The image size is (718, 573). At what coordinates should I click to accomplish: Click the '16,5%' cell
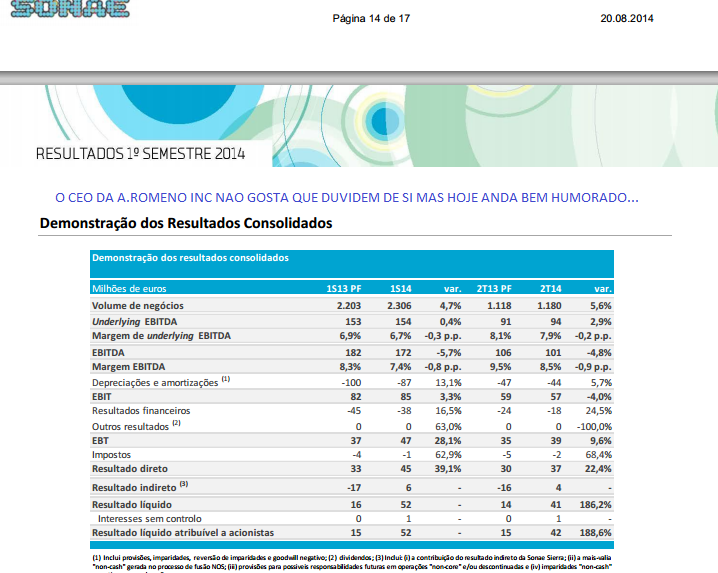448,411
